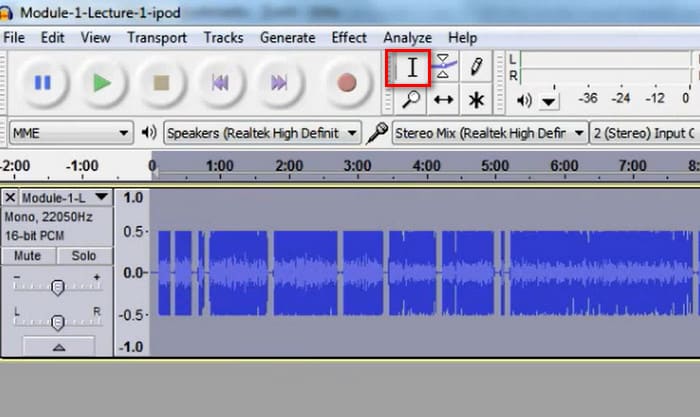
Task: Open the MME audio host dropdown
Action: click(71, 133)
